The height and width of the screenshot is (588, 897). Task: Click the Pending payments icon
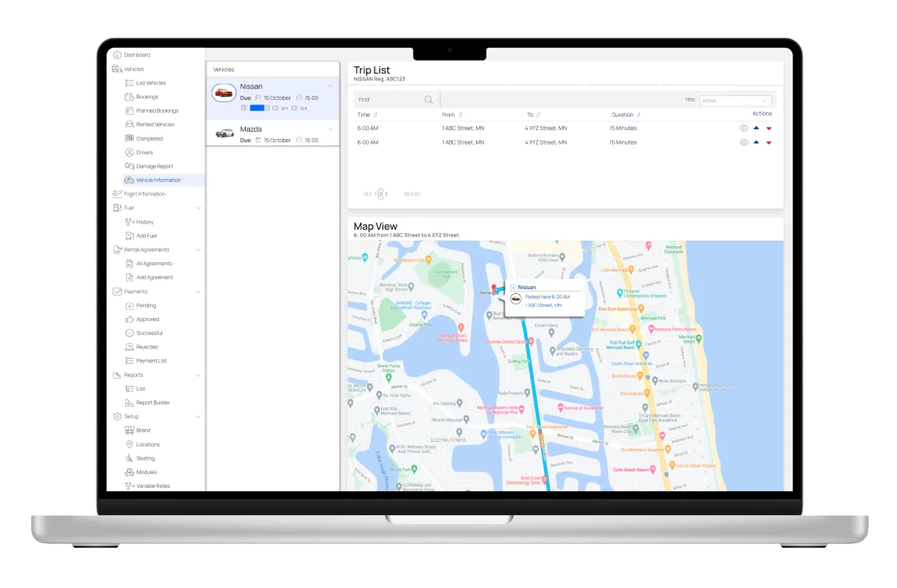coord(129,305)
